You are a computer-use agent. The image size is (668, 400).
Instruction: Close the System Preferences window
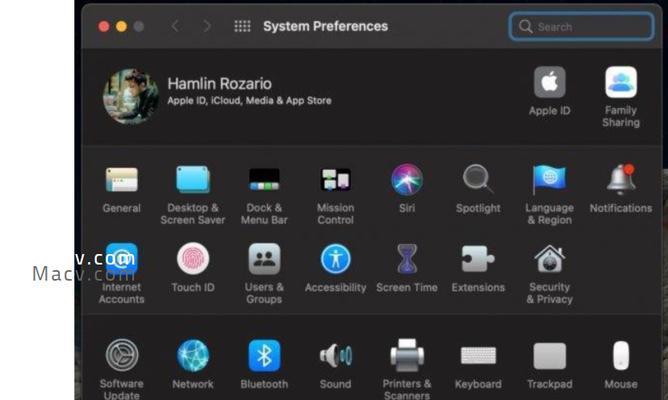click(x=104, y=26)
